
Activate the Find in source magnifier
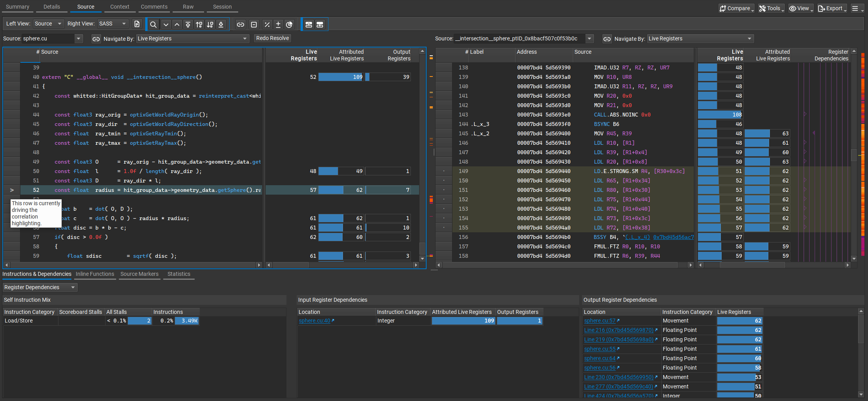(x=153, y=24)
